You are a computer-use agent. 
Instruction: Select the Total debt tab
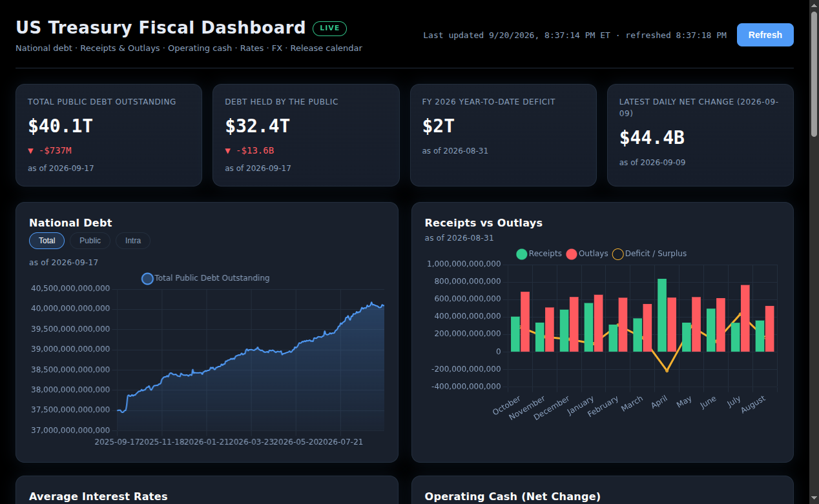(47, 241)
